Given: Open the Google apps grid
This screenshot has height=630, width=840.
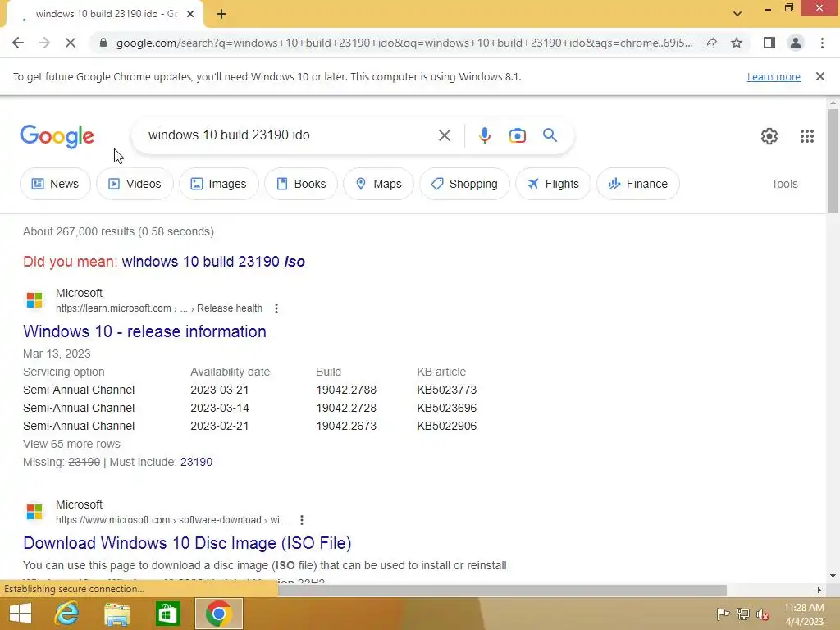Looking at the screenshot, I should [807, 136].
